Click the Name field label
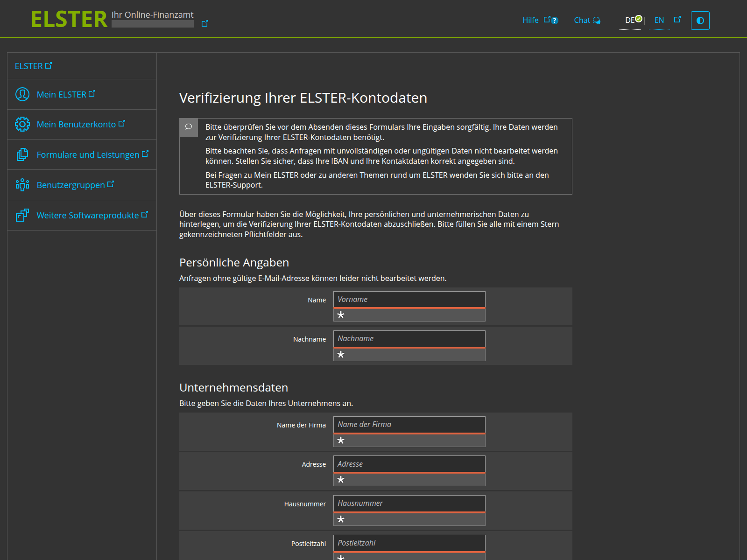The image size is (747, 560). [317, 300]
